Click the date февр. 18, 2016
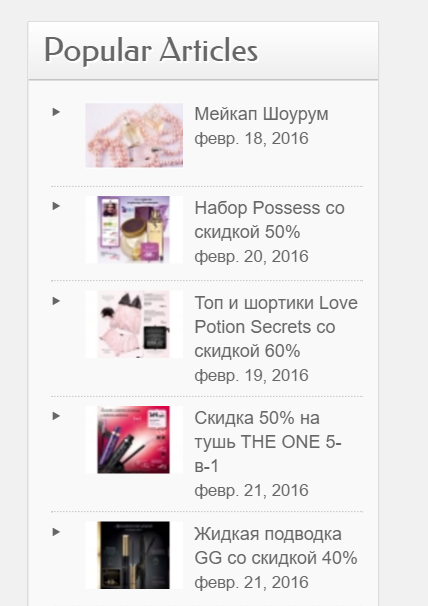 pyautogui.click(x=251, y=139)
